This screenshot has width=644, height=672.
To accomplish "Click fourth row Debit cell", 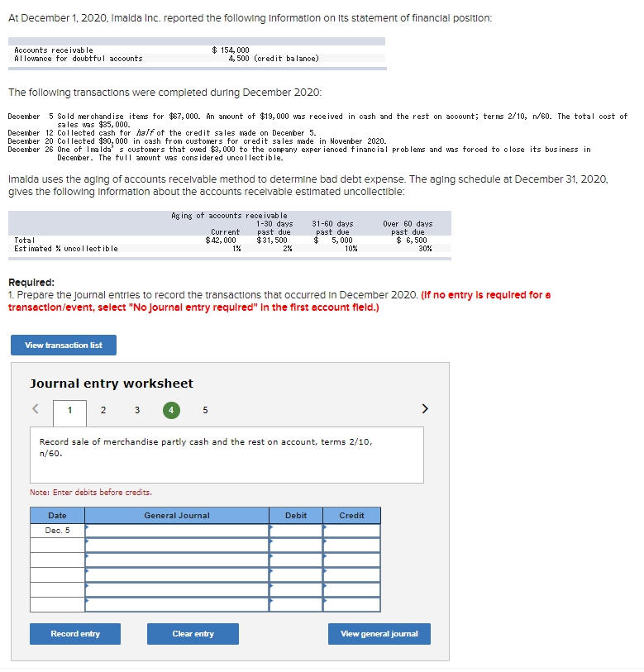I will point(296,575).
